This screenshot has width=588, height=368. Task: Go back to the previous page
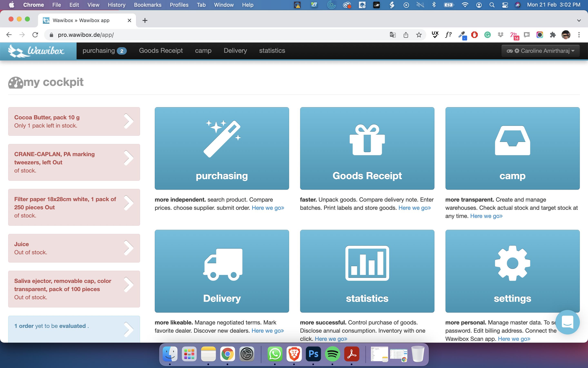pyautogui.click(x=9, y=35)
